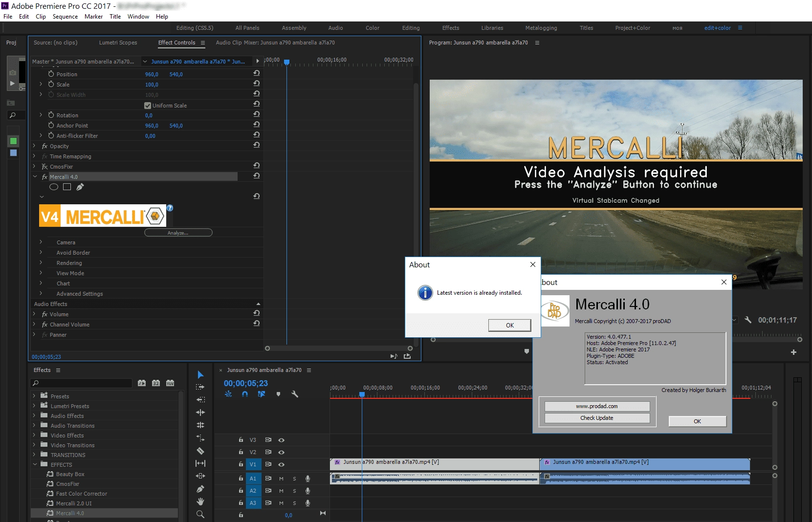Image resolution: width=812 pixels, height=522 pixels.
Task: Switch to the Audio workspace
Action: coord(335,28)
